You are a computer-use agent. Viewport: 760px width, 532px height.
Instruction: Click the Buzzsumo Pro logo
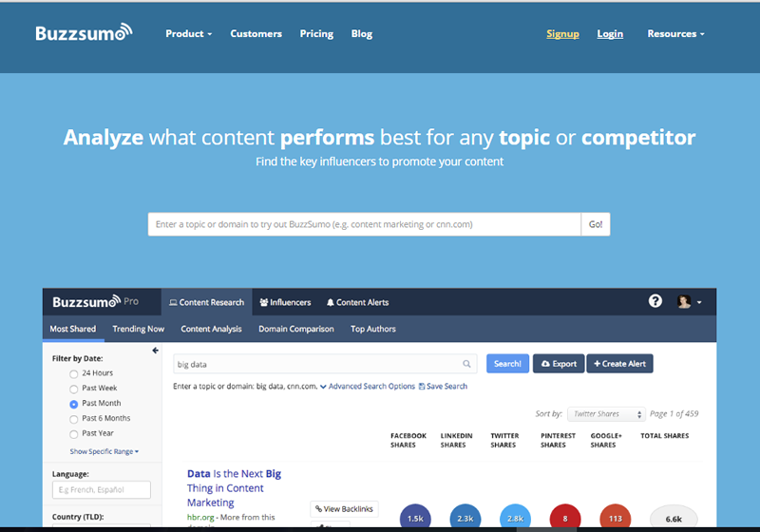96,302
